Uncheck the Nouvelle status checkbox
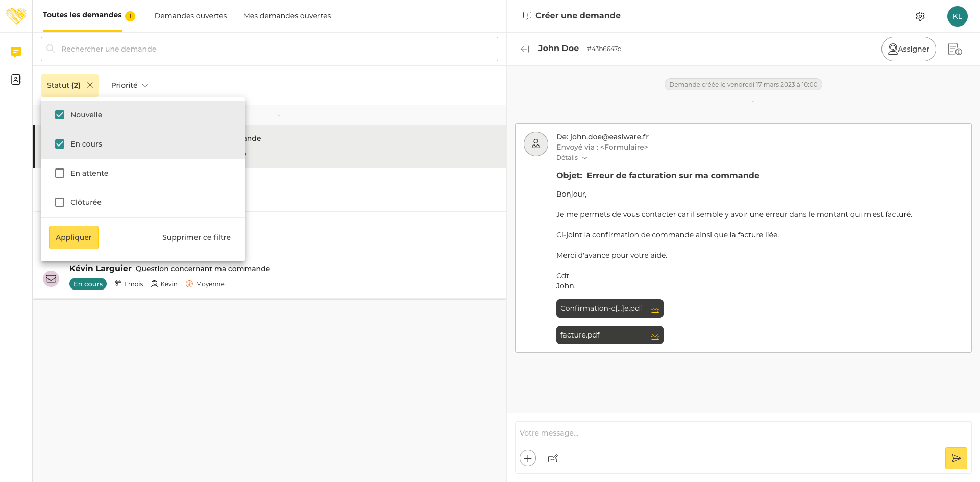Image resolution: width=980 pixels, height=482 pixels. (x=60, y=115)
